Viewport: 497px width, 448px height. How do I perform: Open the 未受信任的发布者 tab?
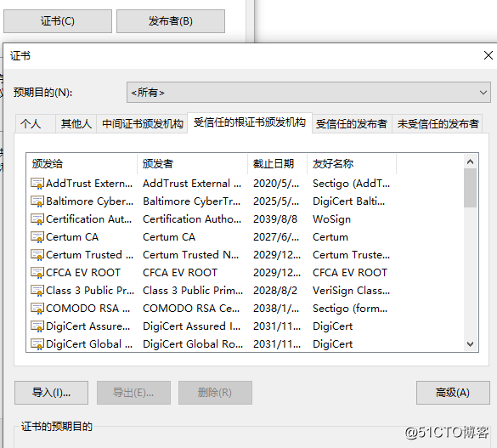[x=438, y=123]
